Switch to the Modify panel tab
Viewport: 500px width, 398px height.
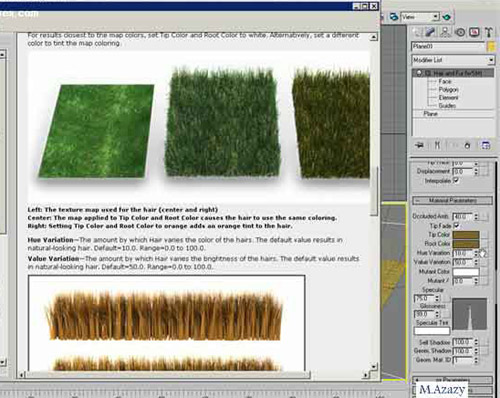430,32
